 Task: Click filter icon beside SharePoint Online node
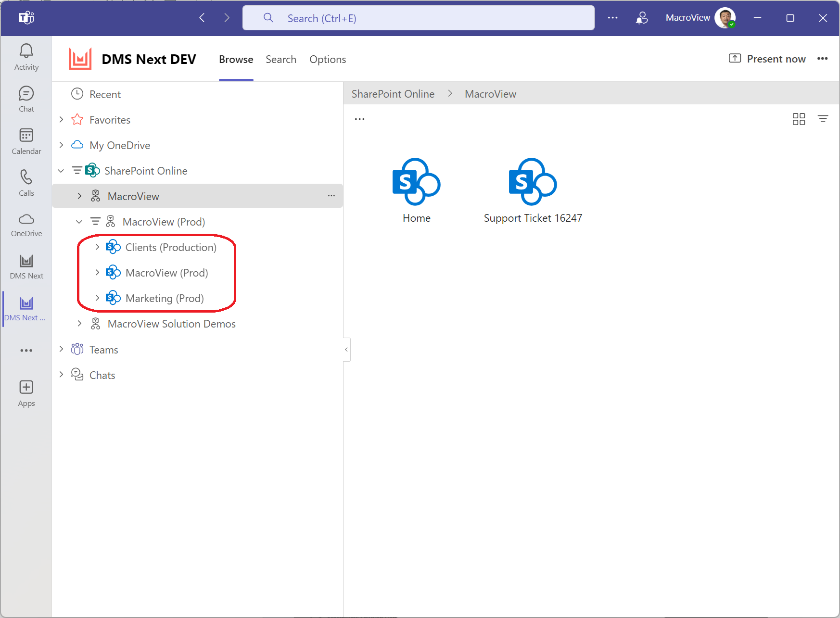(77, 170)
